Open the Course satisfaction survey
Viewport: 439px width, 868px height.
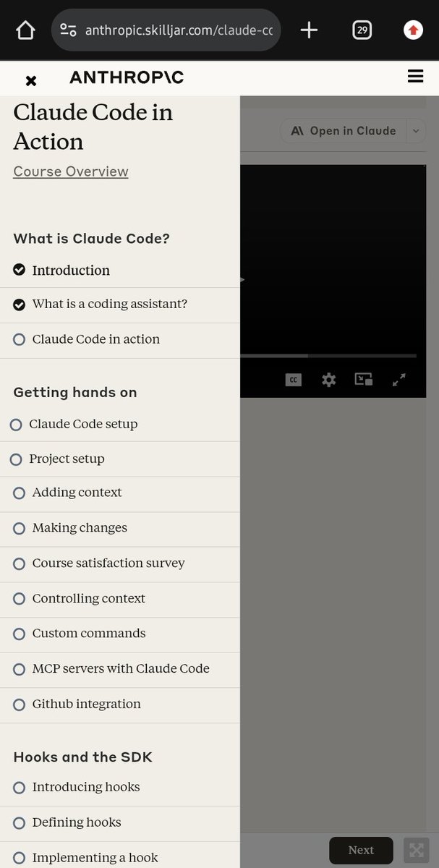(x=120, y=563)
